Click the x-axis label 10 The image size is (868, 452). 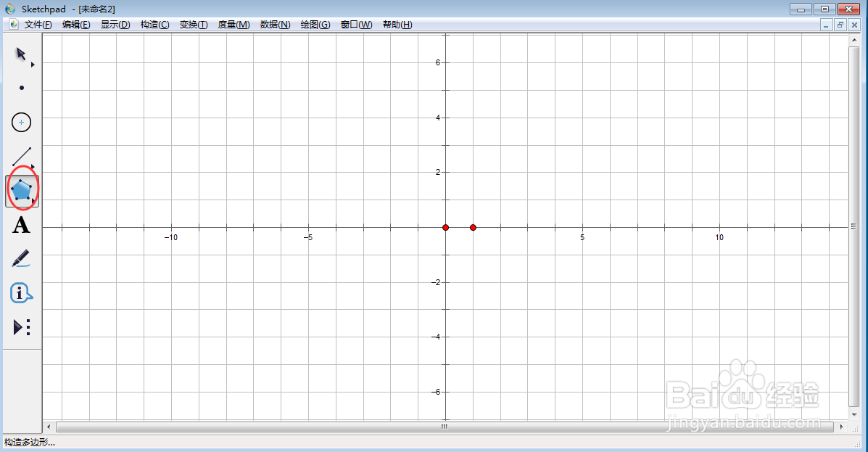click(719, 238)
